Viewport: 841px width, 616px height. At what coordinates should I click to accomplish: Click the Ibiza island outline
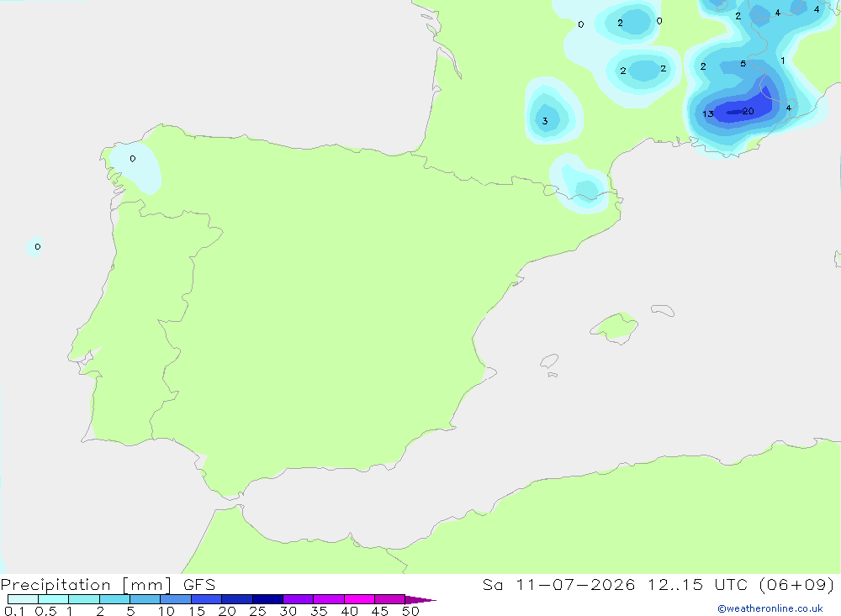[x=549, y=361]
